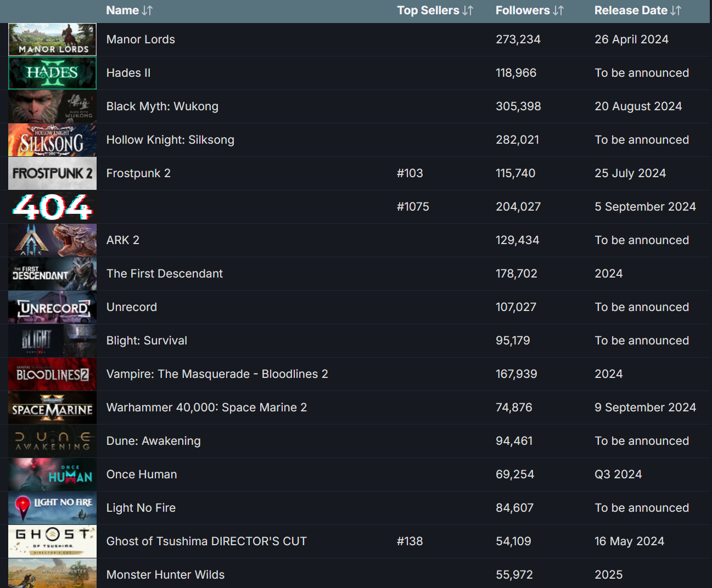Open the 404 placeholder thumbnail
712x588 pixels.
(x=52, y=207)
